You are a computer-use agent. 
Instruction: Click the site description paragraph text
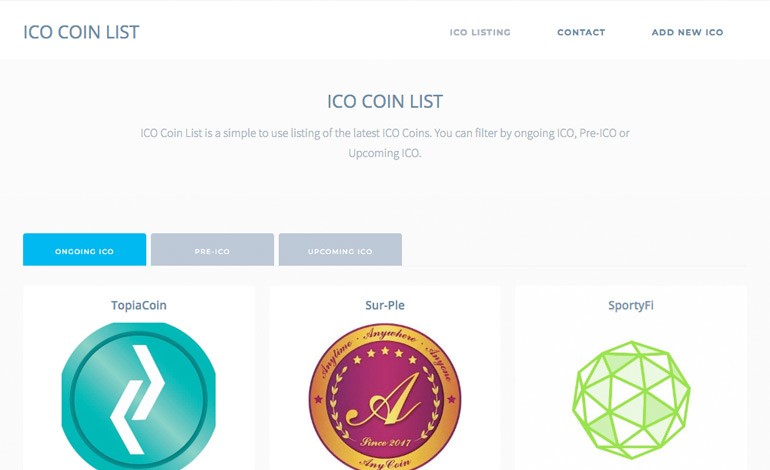[x=385, y=143]
